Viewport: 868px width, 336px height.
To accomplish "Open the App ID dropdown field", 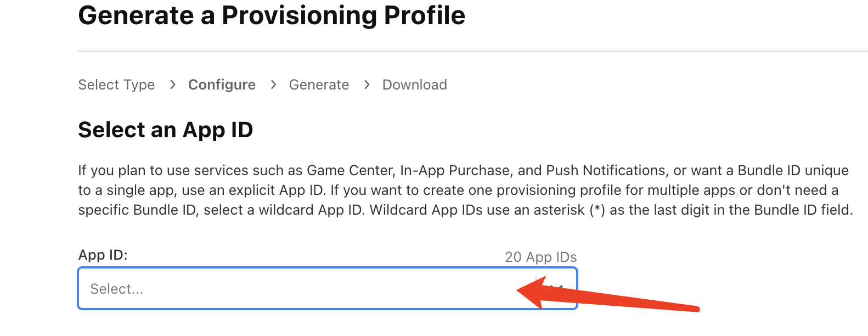I will tap(302, 289).
